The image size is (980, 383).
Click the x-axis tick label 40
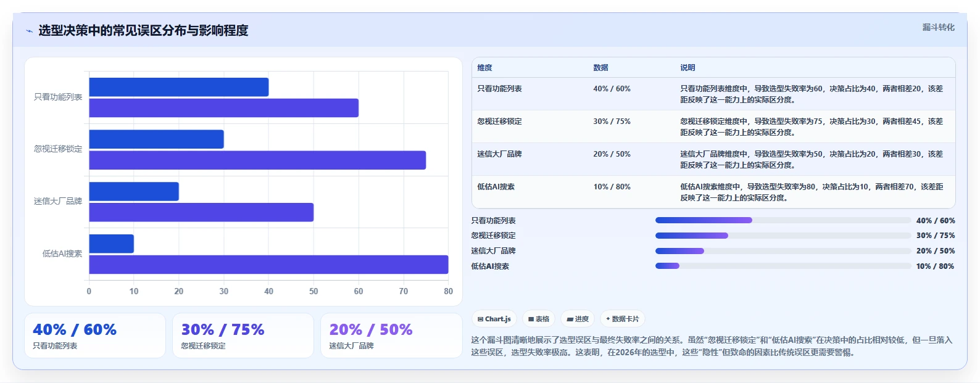point(268,291)
